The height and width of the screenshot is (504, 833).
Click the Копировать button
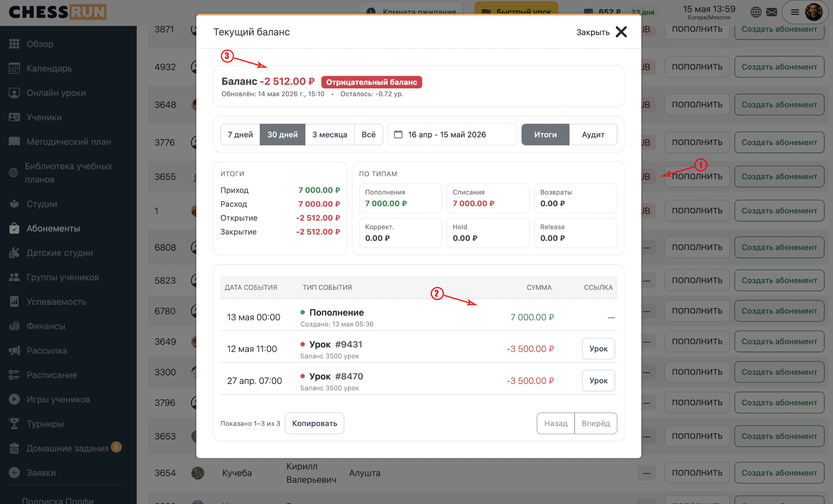coord(314,423)
